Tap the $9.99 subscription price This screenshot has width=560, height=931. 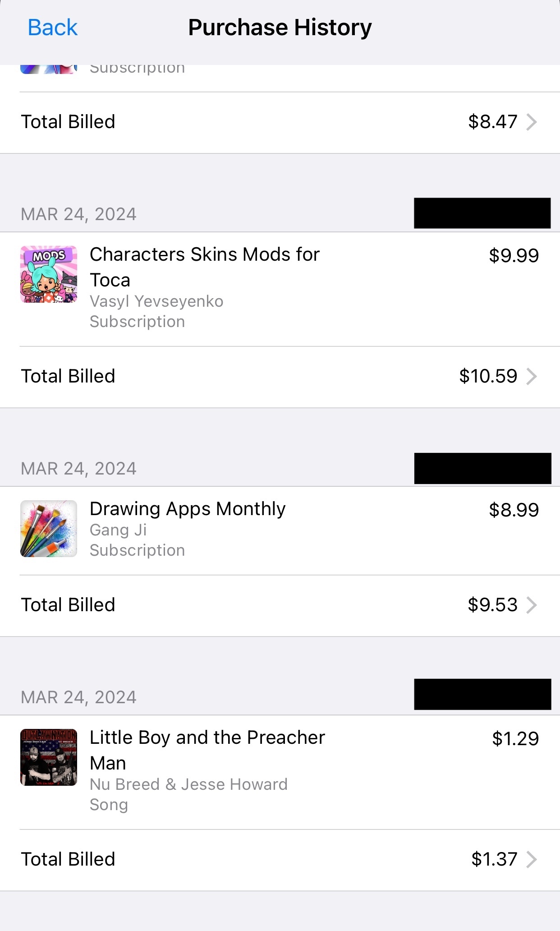pos(514,256)
